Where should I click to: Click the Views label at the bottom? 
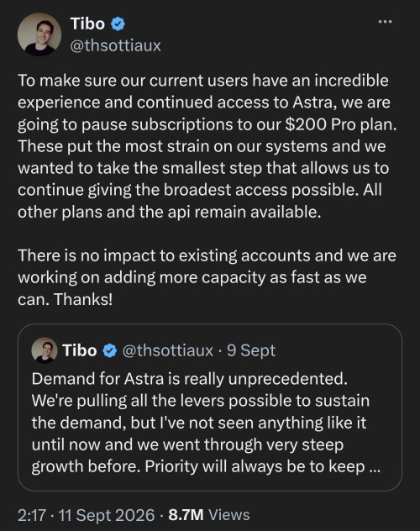pyautogui.click(x=229, y=515)
